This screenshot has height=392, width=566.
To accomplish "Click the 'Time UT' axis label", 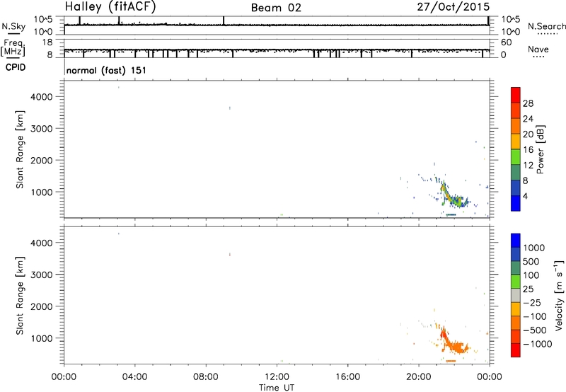I will pos(277,388).
